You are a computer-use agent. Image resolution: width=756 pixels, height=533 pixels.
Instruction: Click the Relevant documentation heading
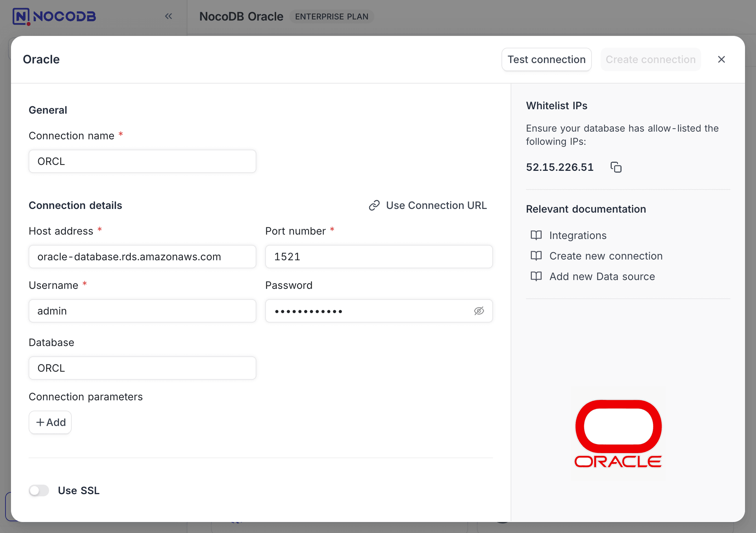[x=586, y=209]
